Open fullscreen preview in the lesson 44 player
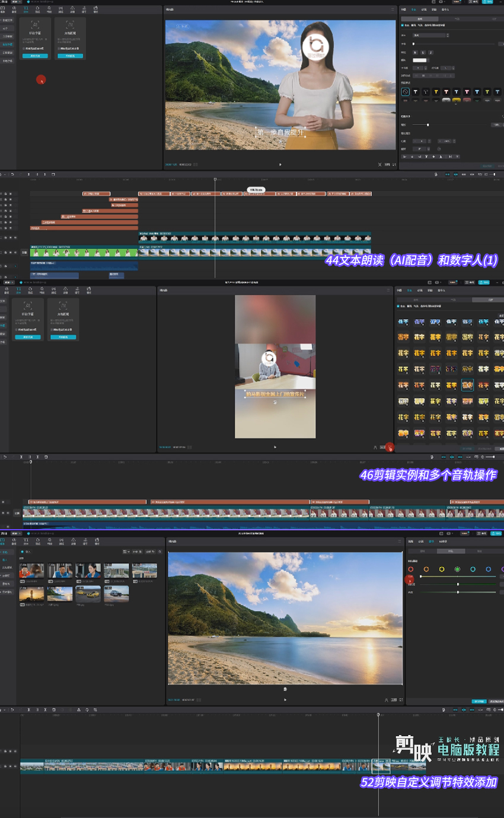This screenshot has height=818, width=504. [395, 164]
